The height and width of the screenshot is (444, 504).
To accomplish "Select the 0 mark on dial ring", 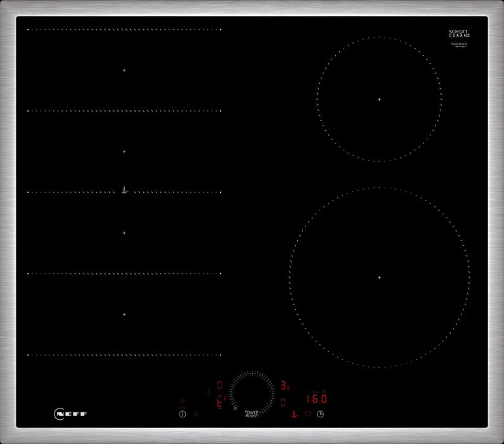I will [x=235, y=408].
